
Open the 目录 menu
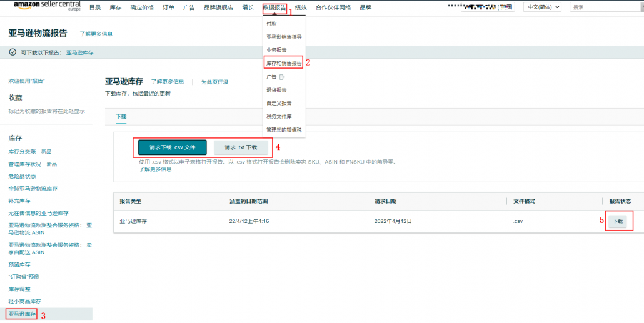pos(95,7)
